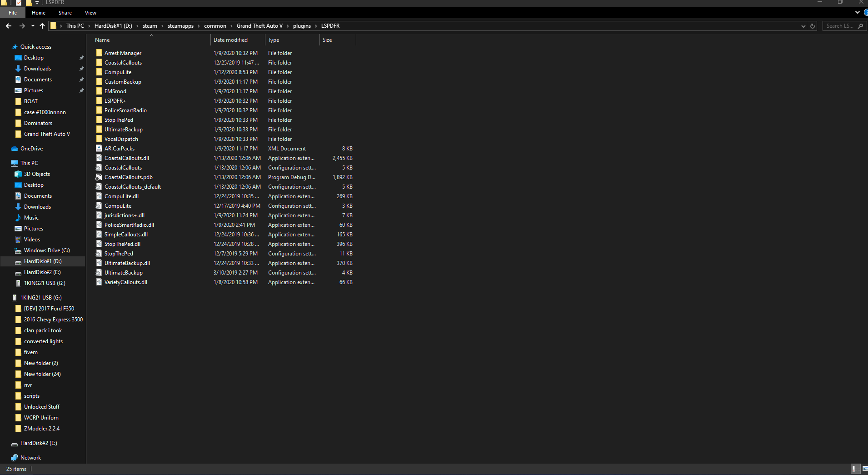868x475 pixels.
Task: Open the clan pack i took folder
Action: 43,330
